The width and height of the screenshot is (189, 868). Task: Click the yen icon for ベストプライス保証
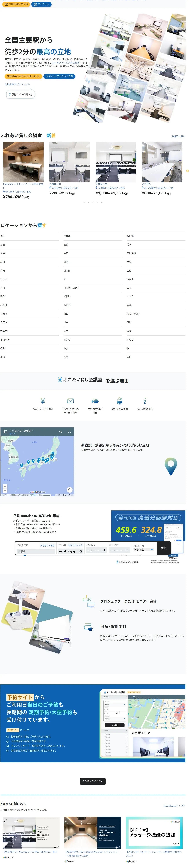tap(43, 401)
